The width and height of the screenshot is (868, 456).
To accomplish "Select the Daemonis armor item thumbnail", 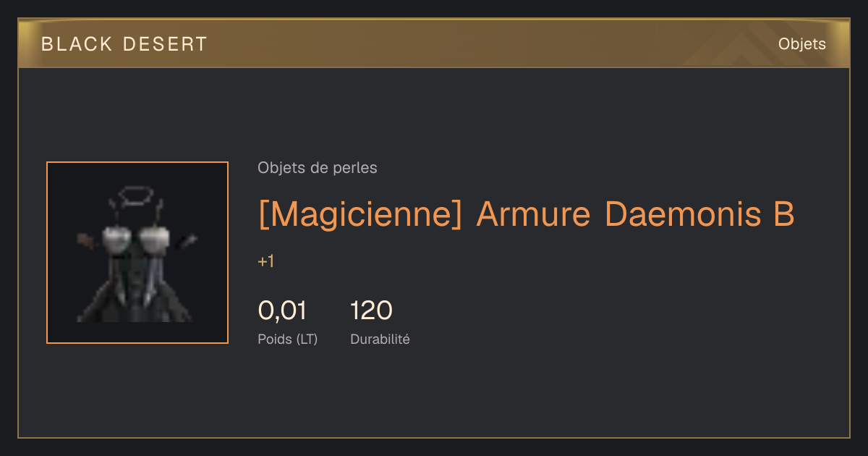I will pyautogui.click(x=137, y=253).
